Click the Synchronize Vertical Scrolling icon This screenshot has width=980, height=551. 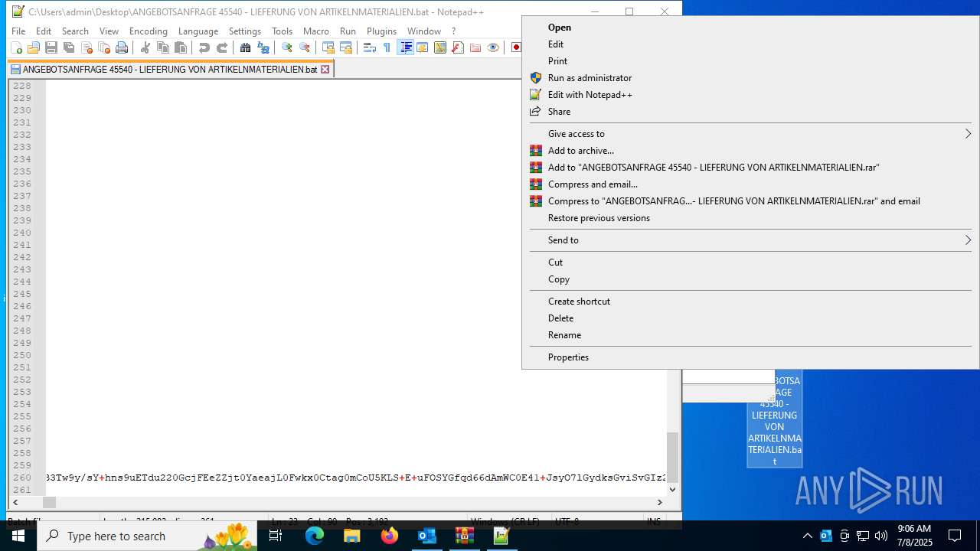[x=328, y=47]
